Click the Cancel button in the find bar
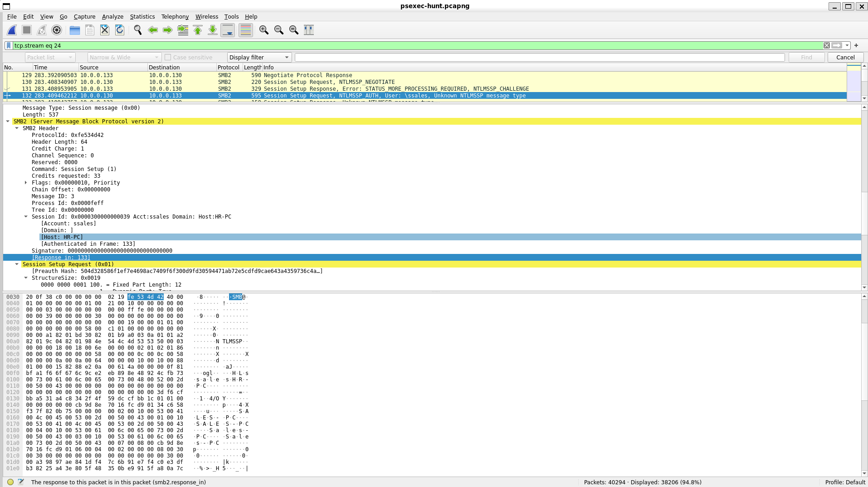868x487 pixels. click(845, 57)
